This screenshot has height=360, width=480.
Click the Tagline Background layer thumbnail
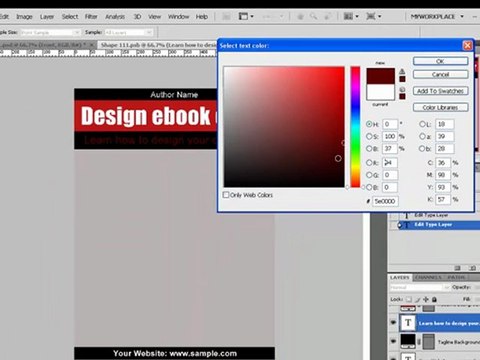(408, 341)
